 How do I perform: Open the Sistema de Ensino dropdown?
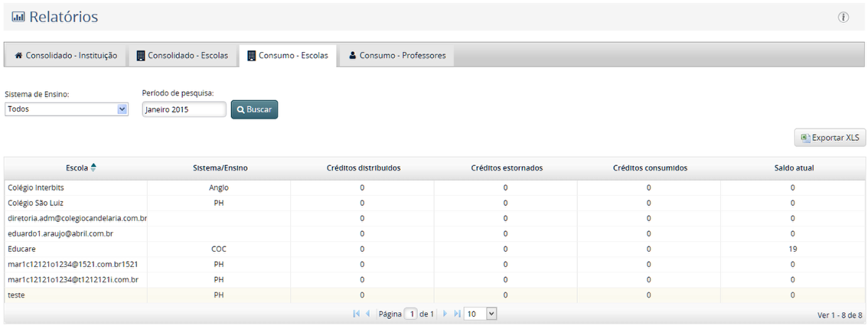pyautogui.click(x=67, y=109)
